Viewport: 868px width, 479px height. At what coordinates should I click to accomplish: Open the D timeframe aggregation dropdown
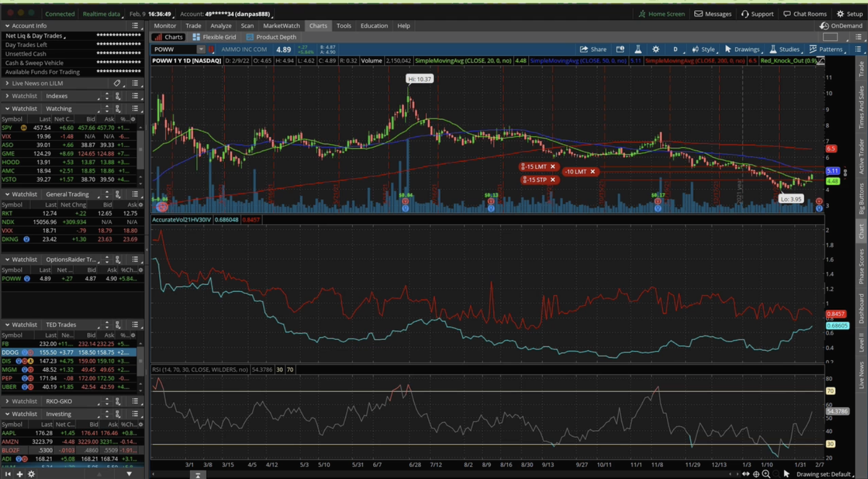(676, 49)
